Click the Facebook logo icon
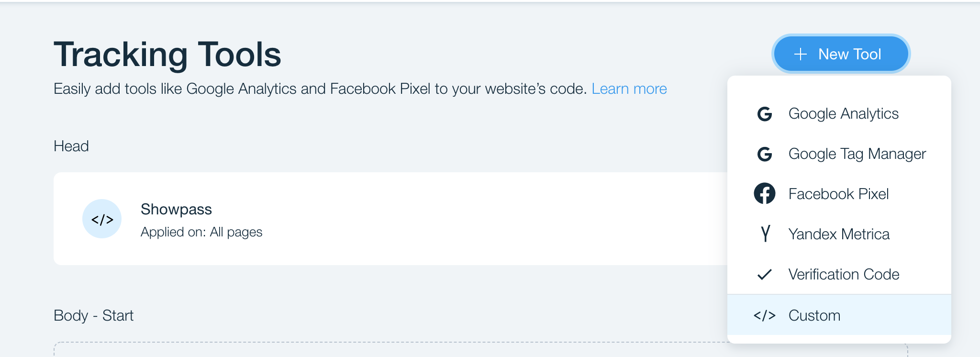 point(765,194)
